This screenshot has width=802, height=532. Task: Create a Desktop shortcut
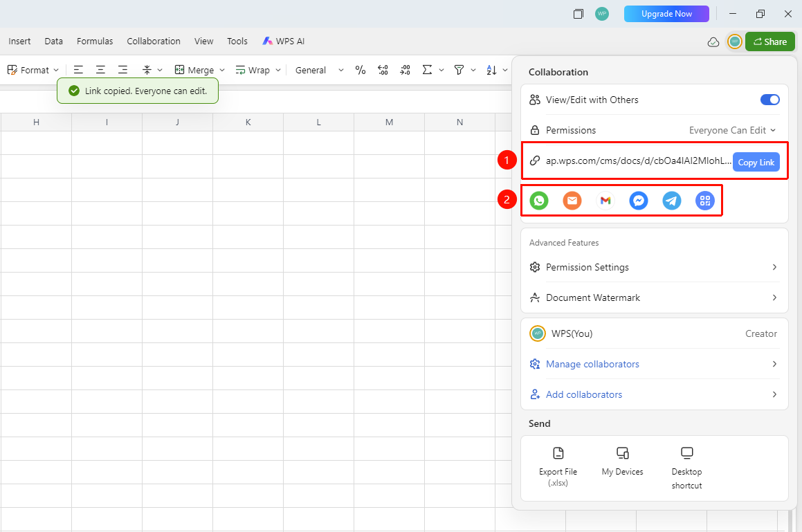(x=686, y=468)
